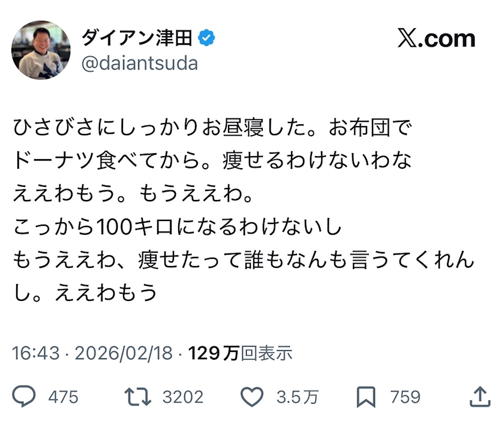Open the profile picture thumbnail

click(x=41, y=50)
